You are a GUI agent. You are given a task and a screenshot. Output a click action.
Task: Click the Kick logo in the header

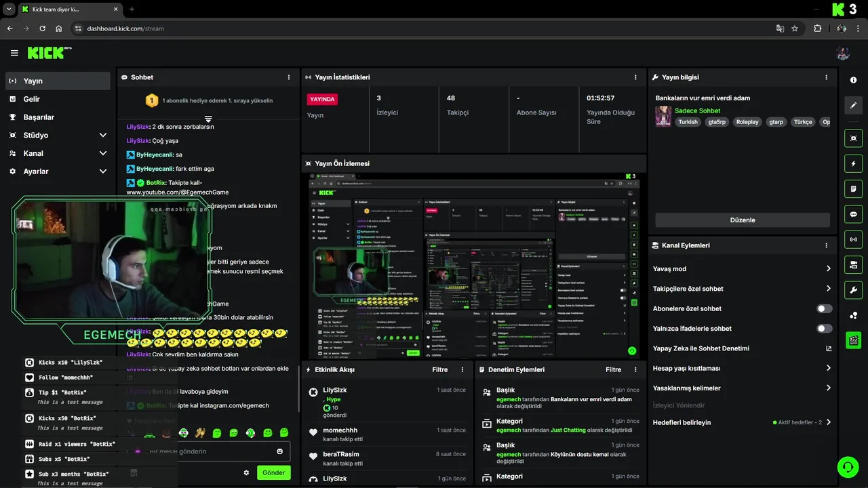coord(49,53)
